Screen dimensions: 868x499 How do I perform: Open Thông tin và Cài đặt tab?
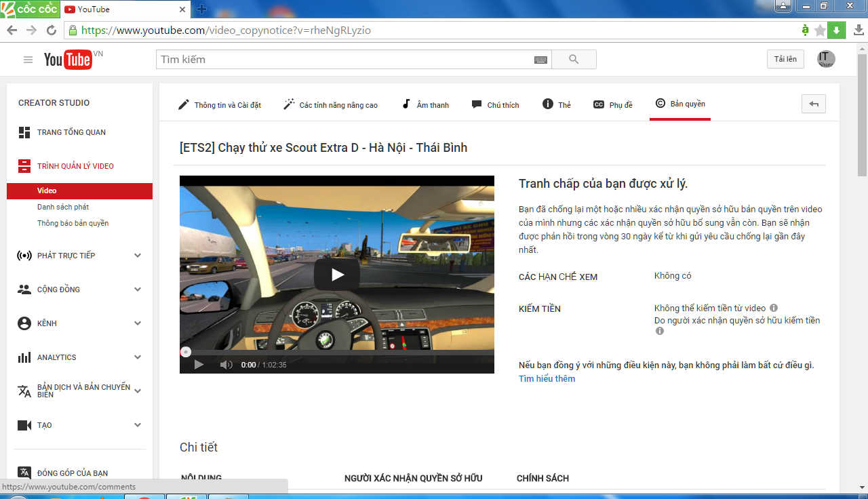pos(219,104)
